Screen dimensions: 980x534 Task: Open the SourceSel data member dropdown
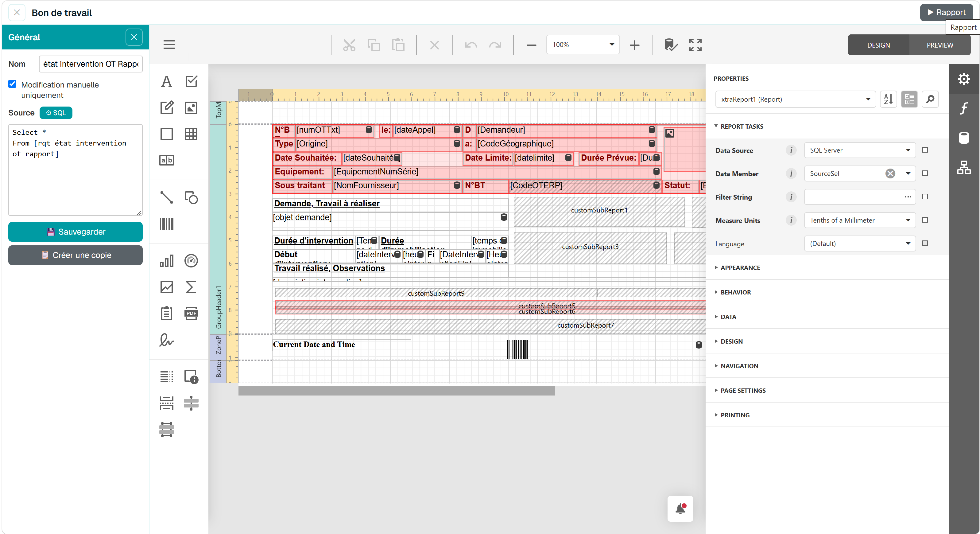tap(908, 173)
